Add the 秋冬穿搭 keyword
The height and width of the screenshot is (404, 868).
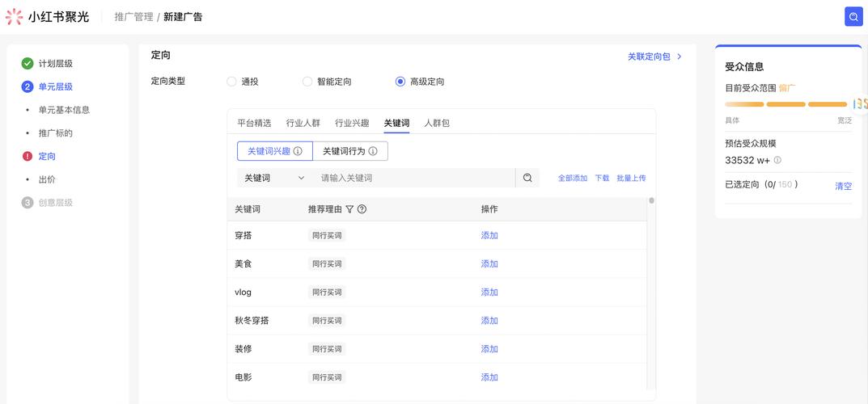click(489, 321)
